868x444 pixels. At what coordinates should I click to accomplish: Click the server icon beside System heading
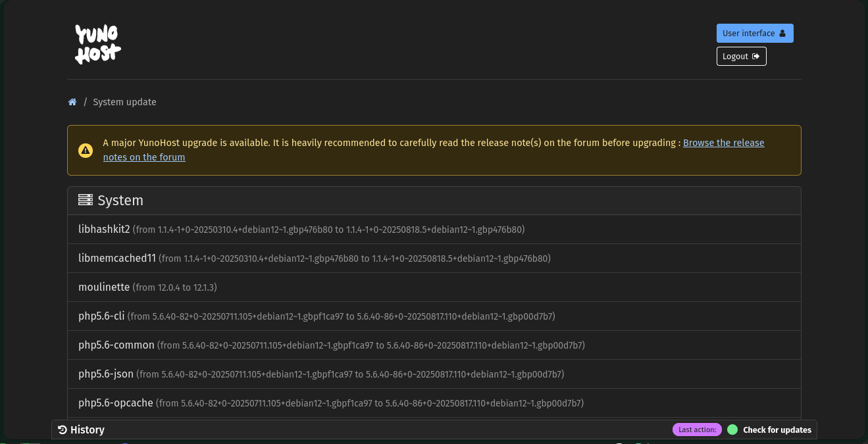point(86,201)
